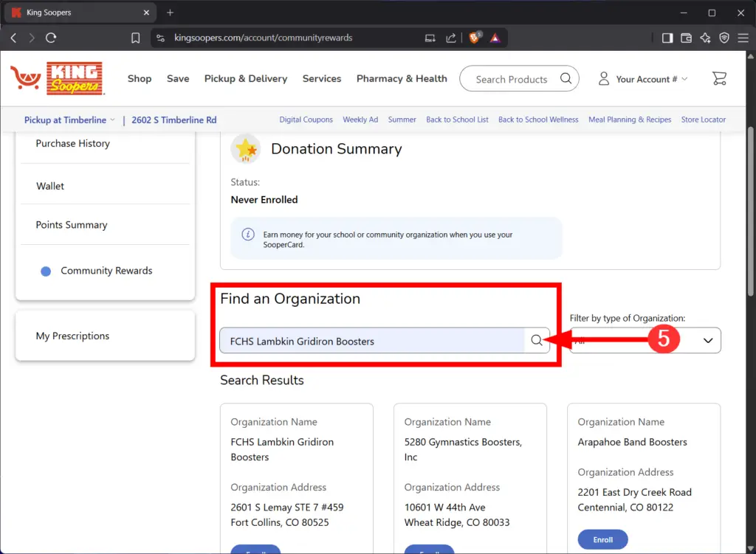
Task: Enroll in Arapahoe Band Boosters
Action: coord(602,539)
